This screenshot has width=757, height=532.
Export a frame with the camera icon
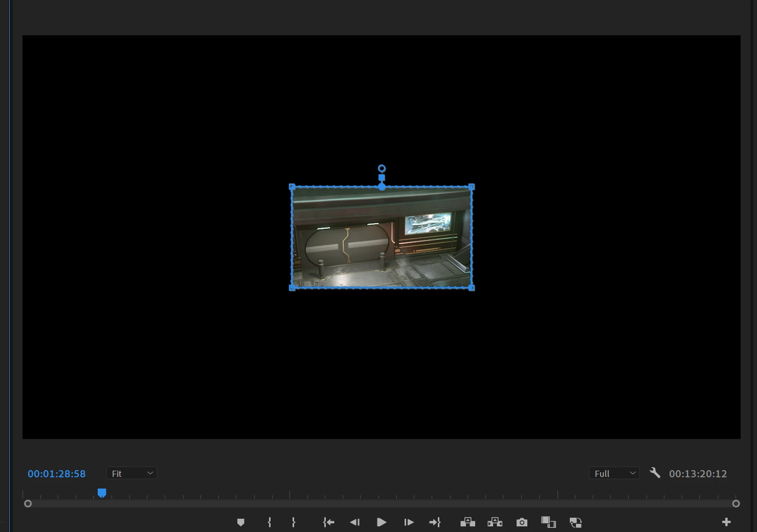click(x=522, y=522)
